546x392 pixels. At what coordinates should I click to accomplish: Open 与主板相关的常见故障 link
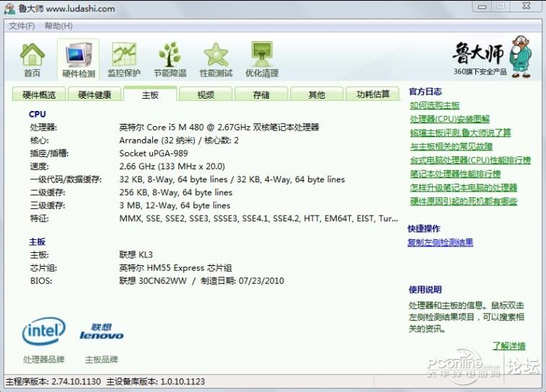coord(451,146)
